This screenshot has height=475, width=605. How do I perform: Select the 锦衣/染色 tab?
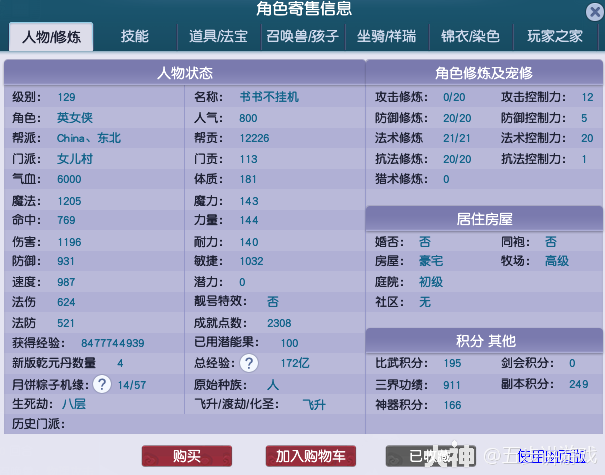tap(470, 36)
